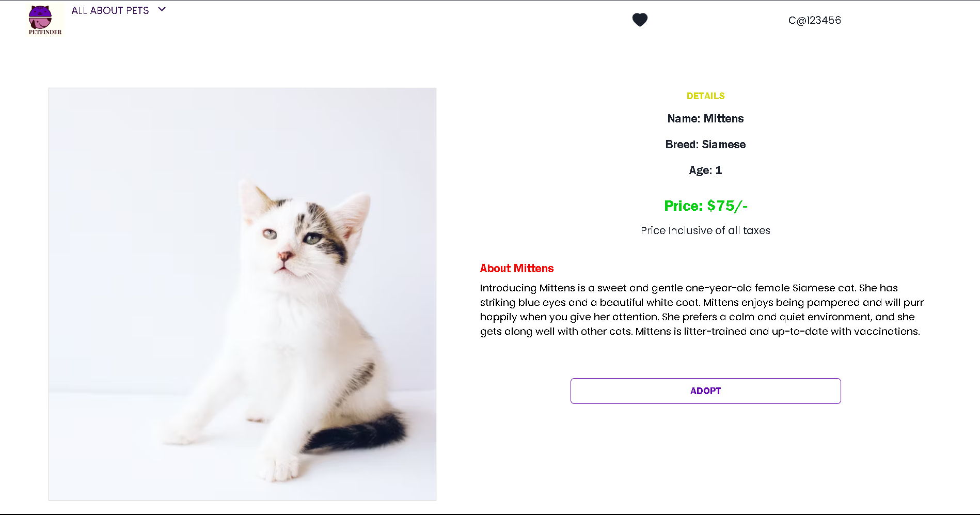This screenshot has width=980, height=515.
Task: Click the Name: Mittens label
Action: [x=705, y=118]
